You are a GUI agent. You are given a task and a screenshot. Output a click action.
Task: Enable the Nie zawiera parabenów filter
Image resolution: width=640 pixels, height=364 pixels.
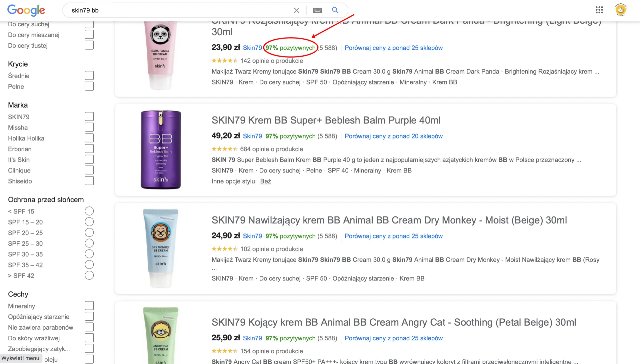click(89, 327)
